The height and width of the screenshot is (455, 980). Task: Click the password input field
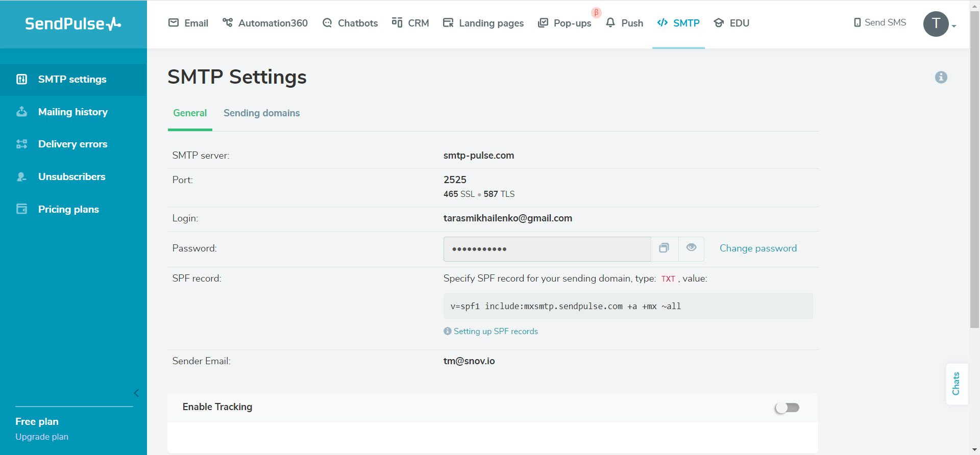[x=547, y=249]
